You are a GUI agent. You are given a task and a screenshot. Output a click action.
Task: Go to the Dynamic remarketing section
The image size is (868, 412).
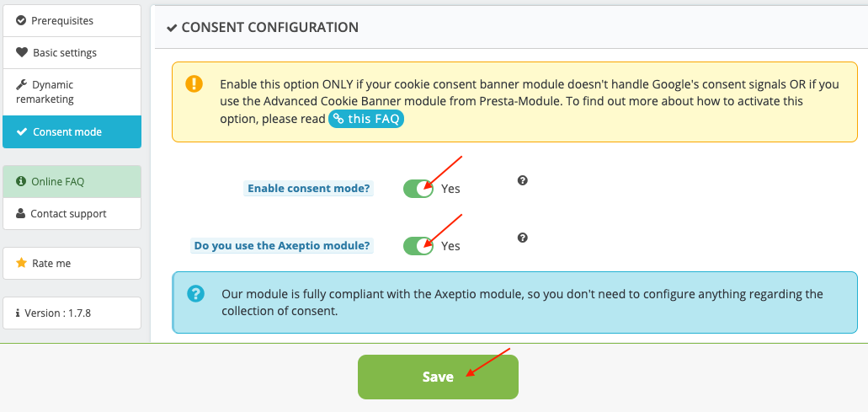pyautogui.click(x=72, y=92)
